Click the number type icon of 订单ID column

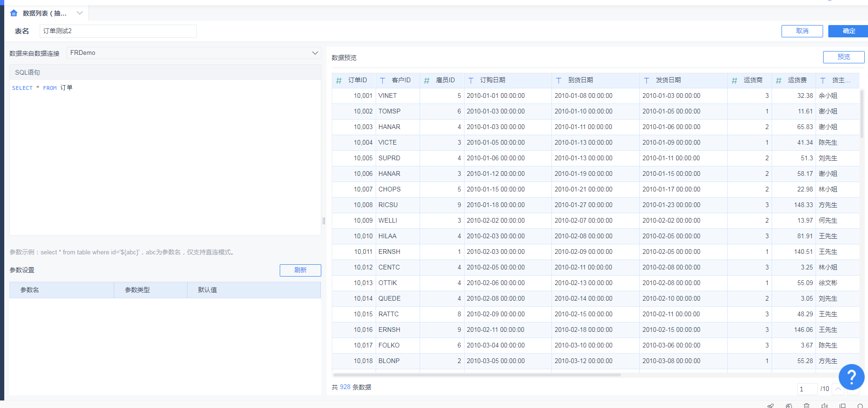[x=339, y=80]
